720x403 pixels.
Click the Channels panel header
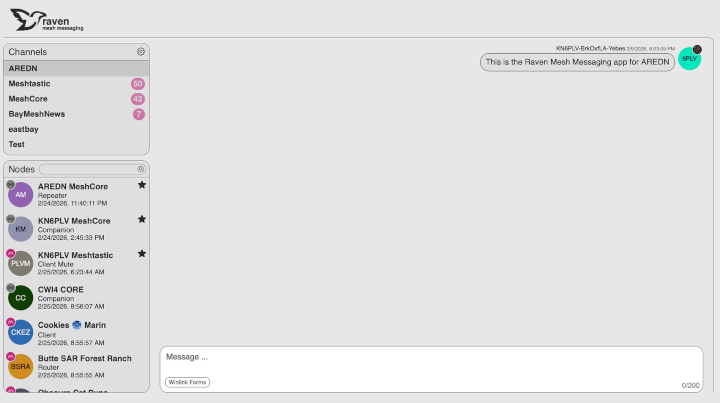76,52
